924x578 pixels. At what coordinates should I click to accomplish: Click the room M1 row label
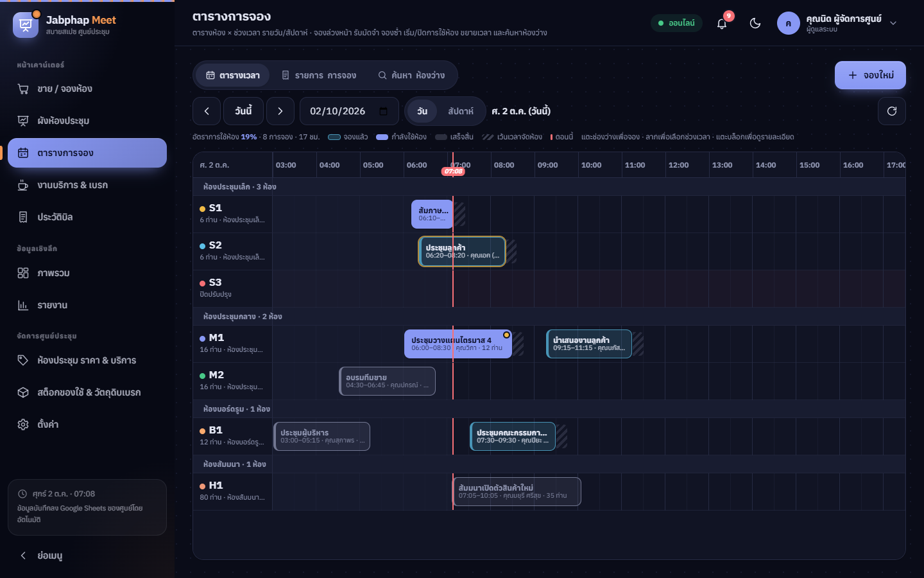pos(233,344)
